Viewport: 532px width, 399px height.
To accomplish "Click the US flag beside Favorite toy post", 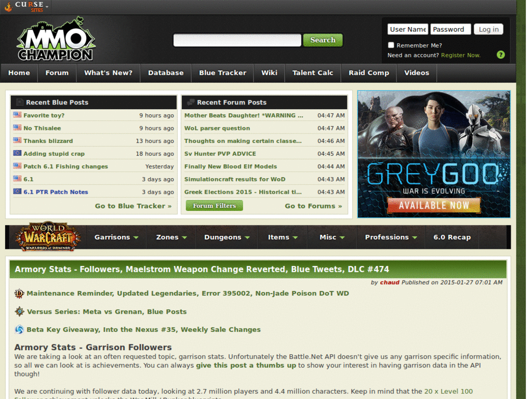I will [x=17, y=115].
